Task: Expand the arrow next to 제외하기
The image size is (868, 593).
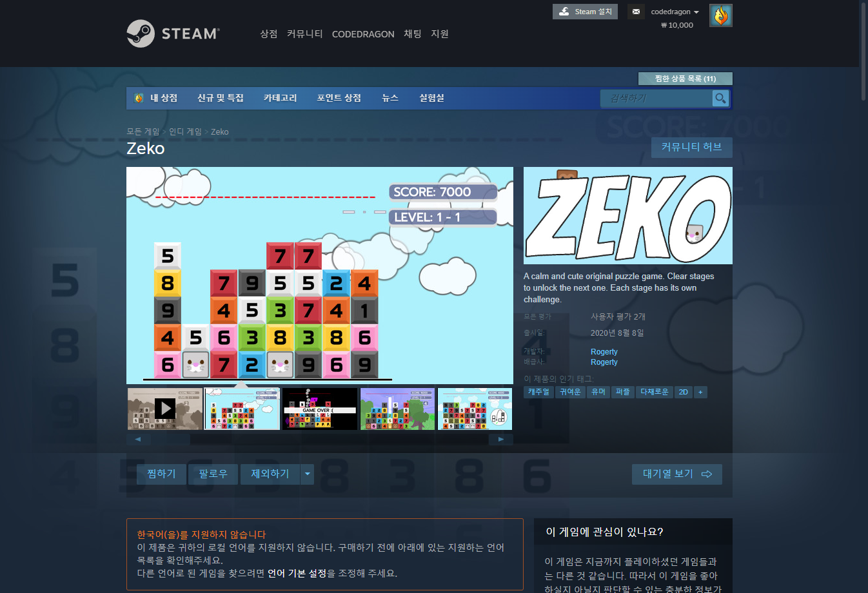Action: [x=308, y=474]
